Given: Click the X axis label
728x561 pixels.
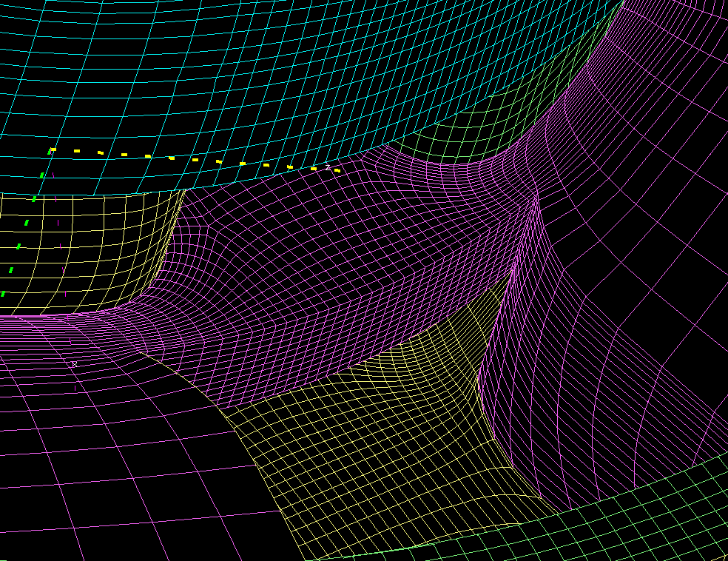Looking at the screenshot, I should (x=75, y=364).
